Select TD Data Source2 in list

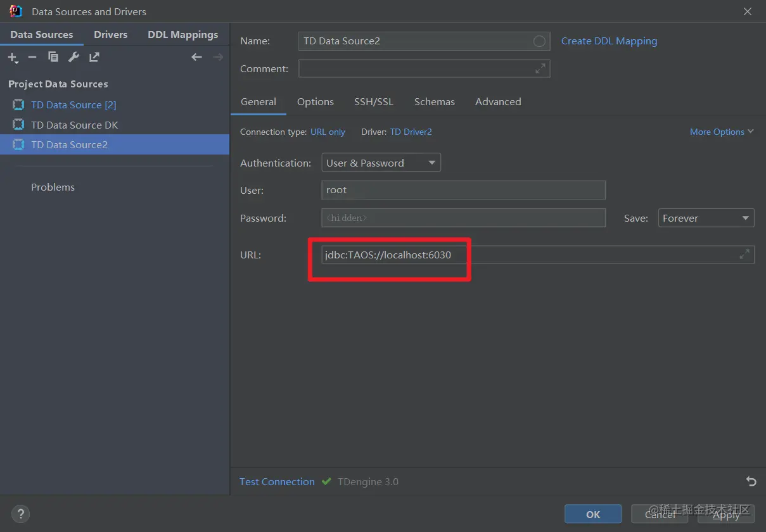pos(115,144)
